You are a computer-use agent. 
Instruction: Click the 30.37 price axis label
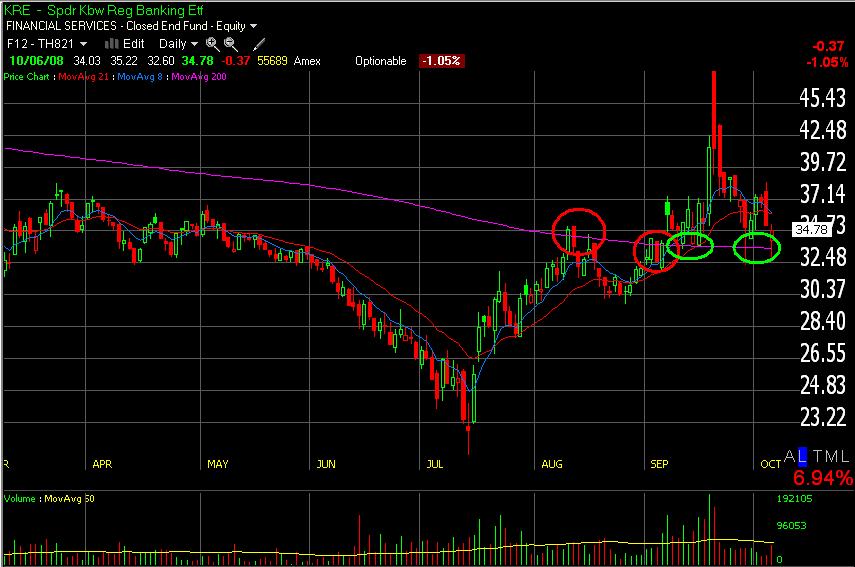pyautogui.click(x=822, y=289)
